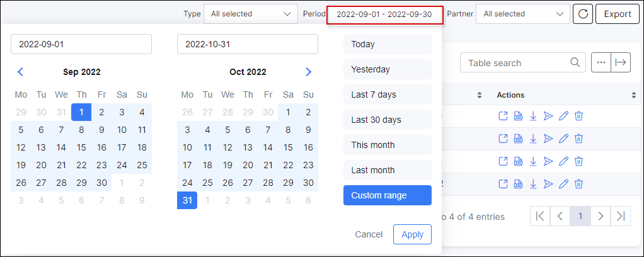644x257 pixels.
Task: Choose the This month preset
Action: [x=388, y=146]
